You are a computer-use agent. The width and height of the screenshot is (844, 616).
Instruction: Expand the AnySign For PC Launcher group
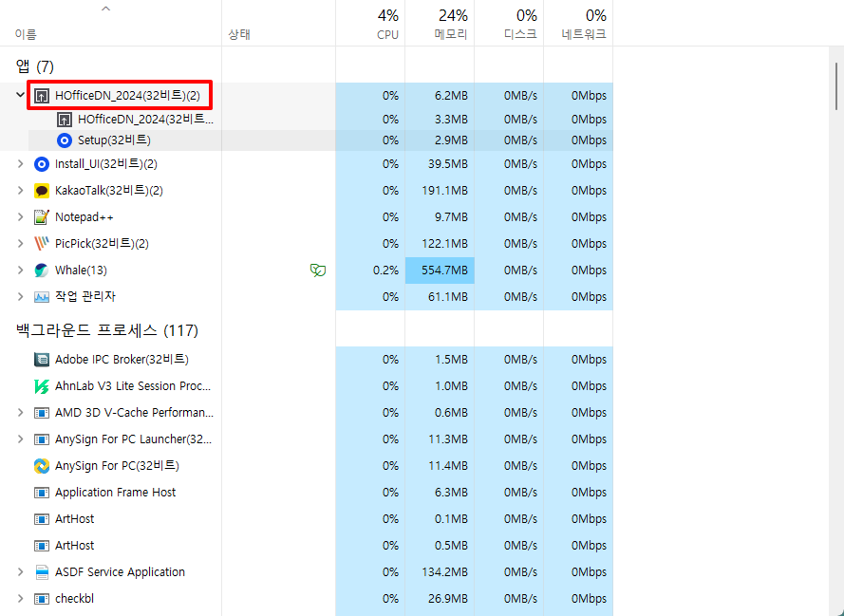click(x=21, y=439)
